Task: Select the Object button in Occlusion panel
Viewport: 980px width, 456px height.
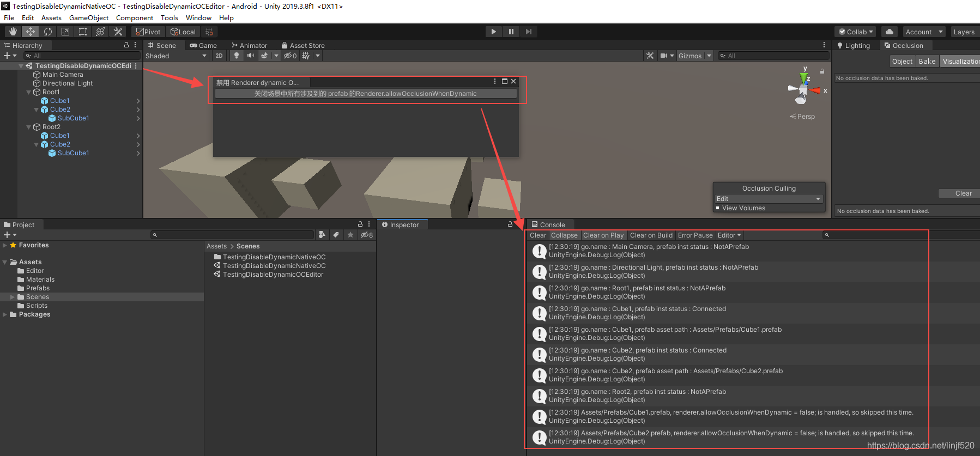Action: pos(902,62)
